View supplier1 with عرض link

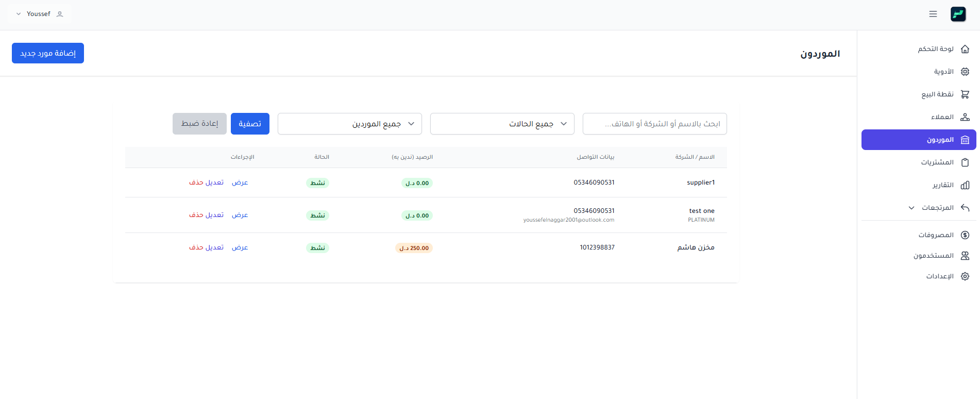coord(240,182)
